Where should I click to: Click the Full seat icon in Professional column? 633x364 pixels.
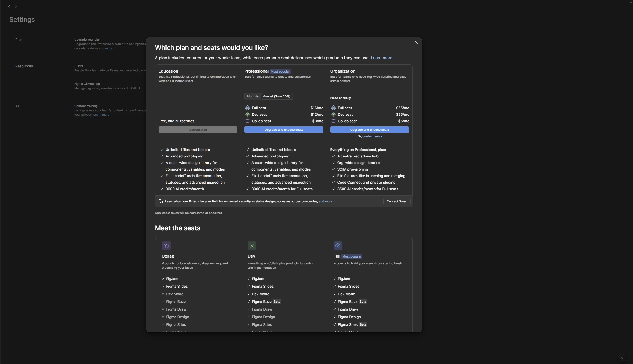tap(248, 108)
